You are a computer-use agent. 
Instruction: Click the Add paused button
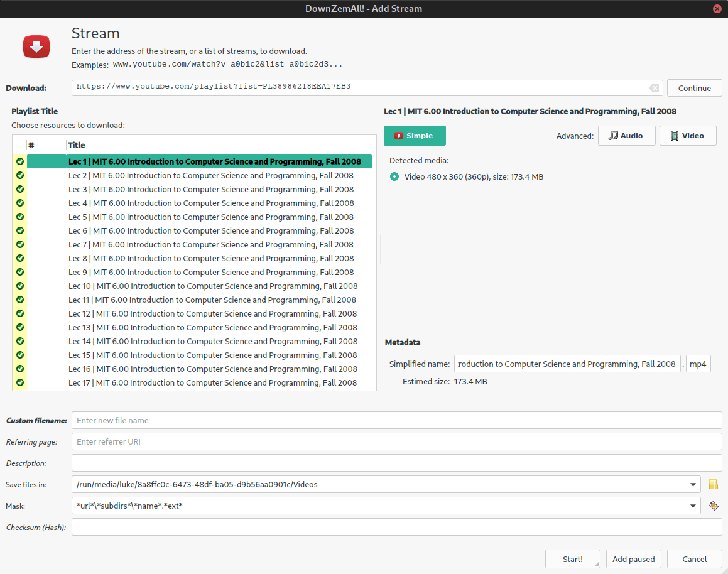[x=633, y=559]
